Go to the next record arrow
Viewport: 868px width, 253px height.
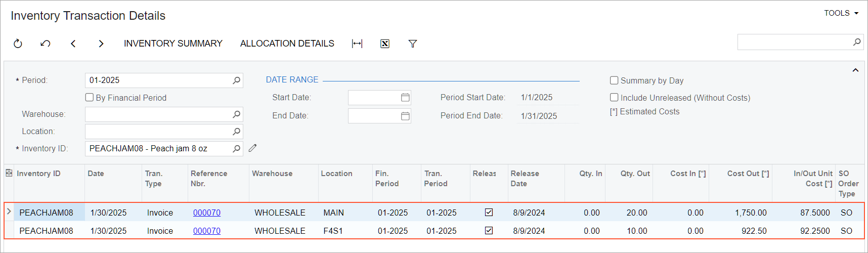coord(101,44)
